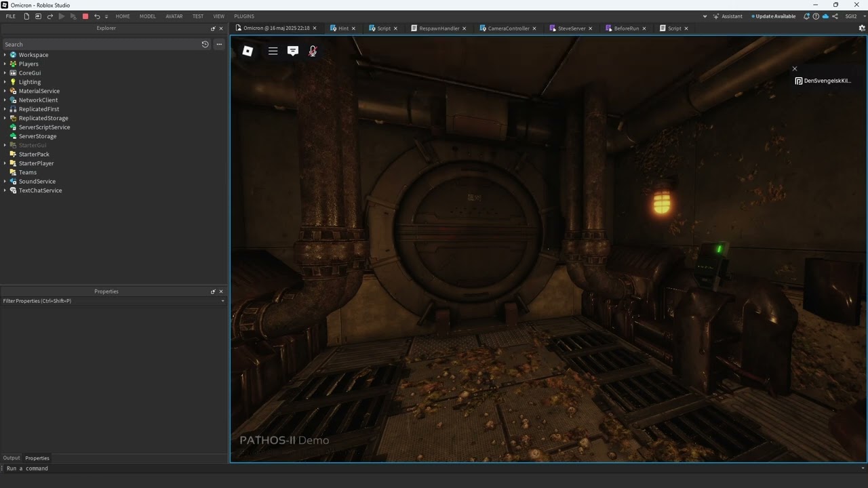This screenshot has width=868, height=488.
Task: Select the player DenSvengelskKil... in the list
Action: point(823,81)
